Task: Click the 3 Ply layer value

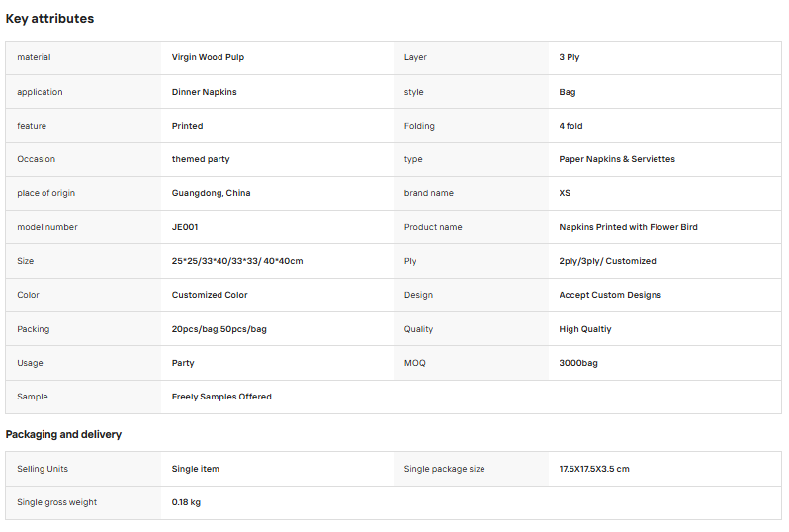Action: [570, 57]
